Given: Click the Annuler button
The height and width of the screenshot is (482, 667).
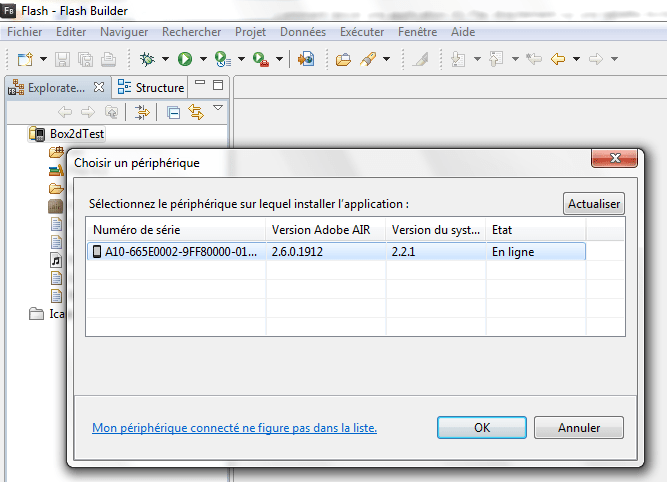Looking at the screenshot, I should coord(579,428).
